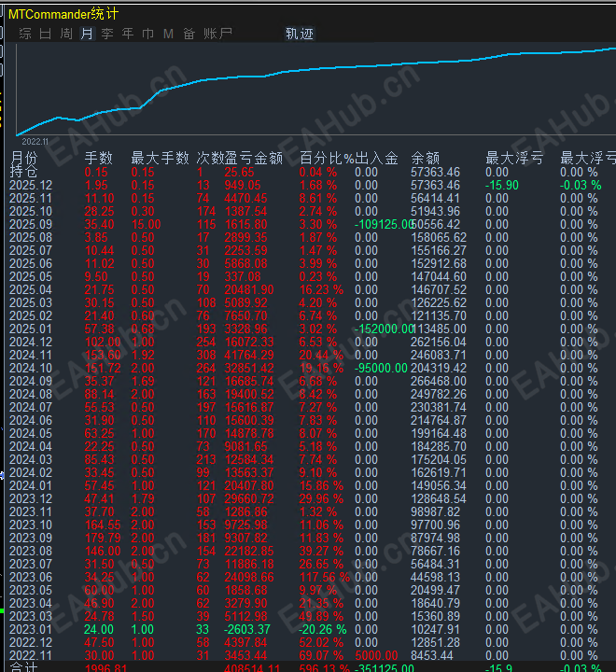Viewport: 616px width, 672px height.
Task: Select the 2023.12 month row
Action: click(308, 498)
